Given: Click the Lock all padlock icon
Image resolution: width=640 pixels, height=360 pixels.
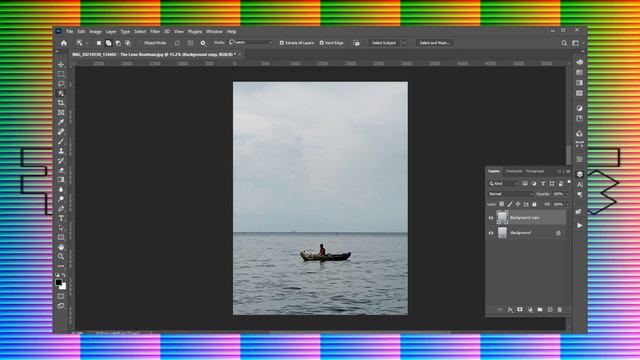Looking at the screenshot, I should (x=534, y=204).
